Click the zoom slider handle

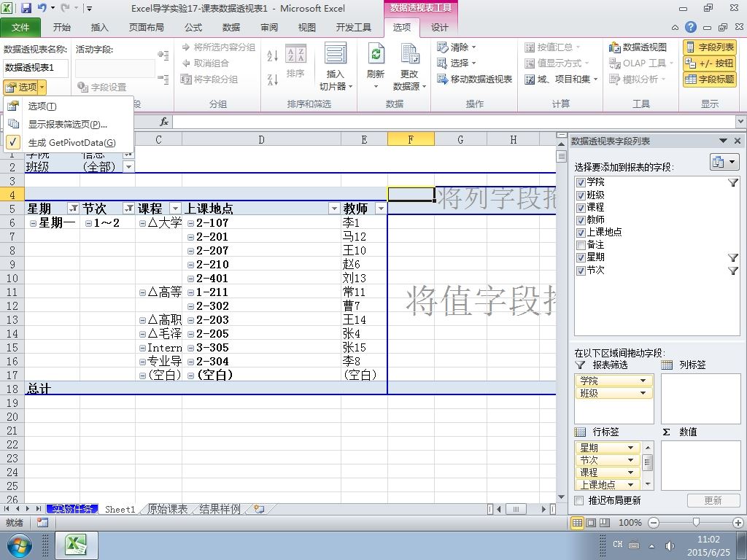tap(696, 523)
